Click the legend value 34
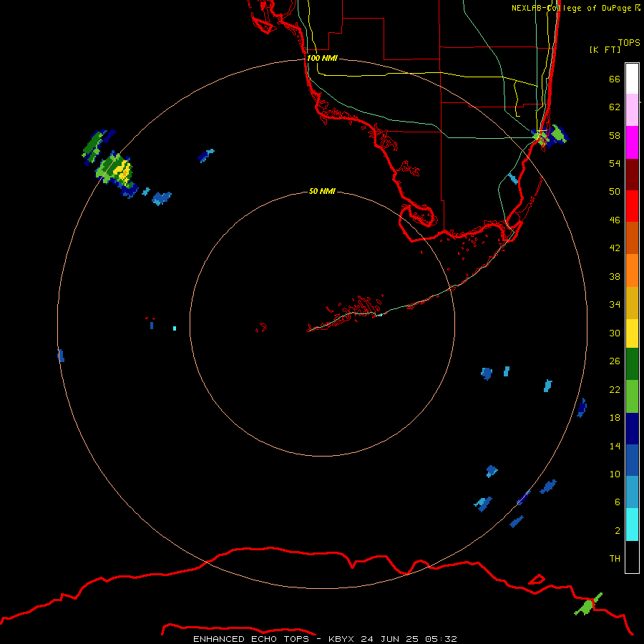This screenshot has width=644, height=644. coord(615,305)
